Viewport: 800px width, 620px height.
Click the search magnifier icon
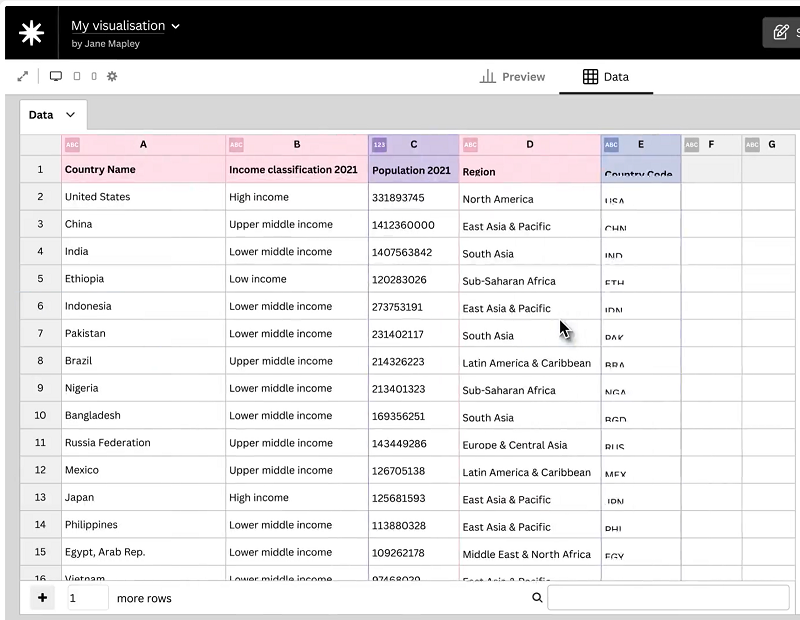[537, 598]
